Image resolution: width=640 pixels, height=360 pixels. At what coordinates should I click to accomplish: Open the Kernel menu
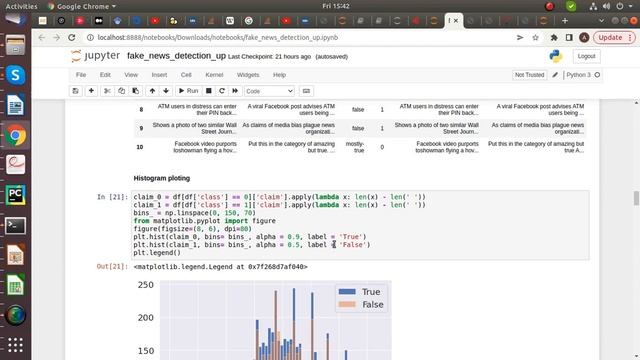[214, 75]
